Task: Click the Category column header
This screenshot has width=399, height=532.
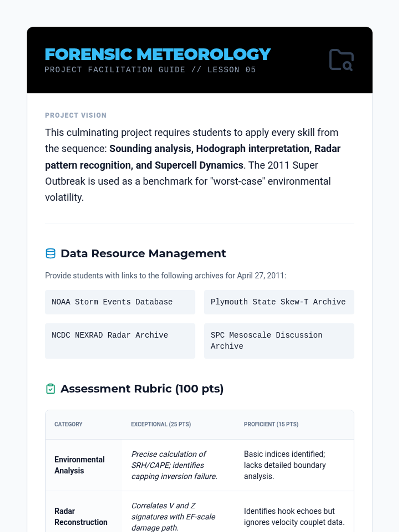Action: point(68,424)
